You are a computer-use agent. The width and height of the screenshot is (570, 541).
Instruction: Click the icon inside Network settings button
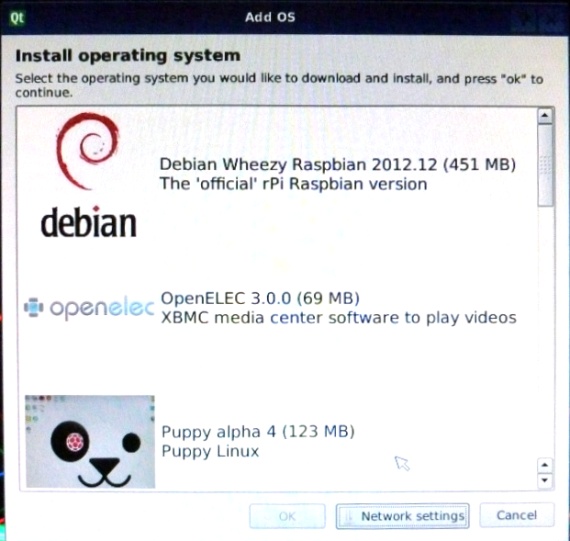coord(348,516)
